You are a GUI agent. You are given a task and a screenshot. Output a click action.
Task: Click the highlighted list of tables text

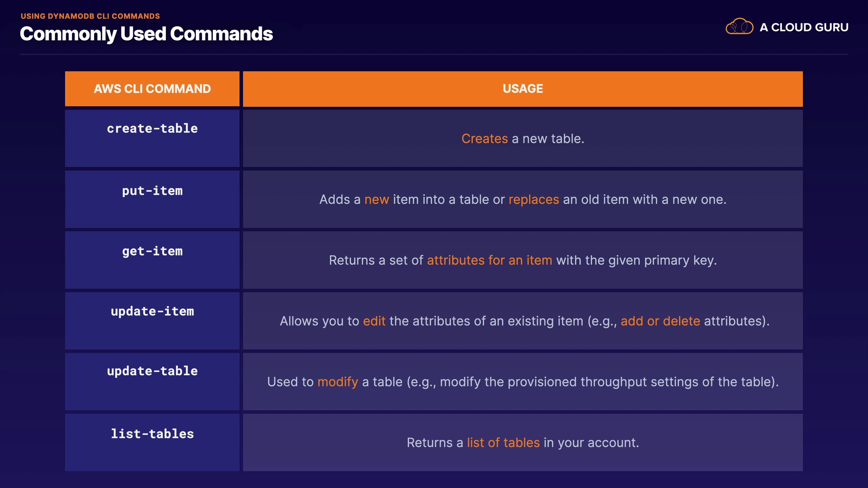click(x=503, y=443)
